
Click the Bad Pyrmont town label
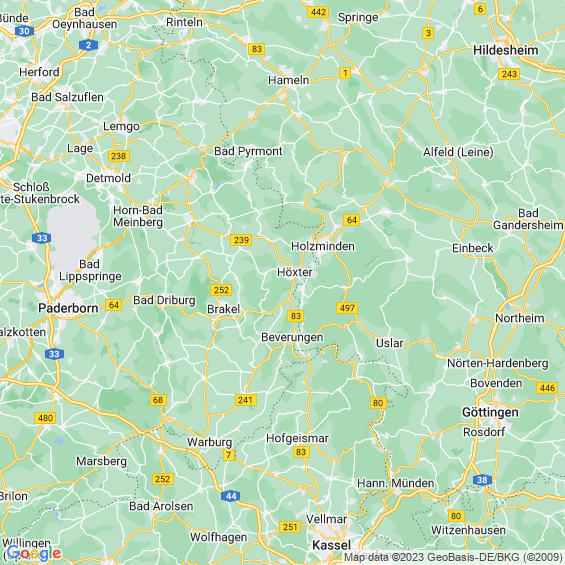coord(248,151)
